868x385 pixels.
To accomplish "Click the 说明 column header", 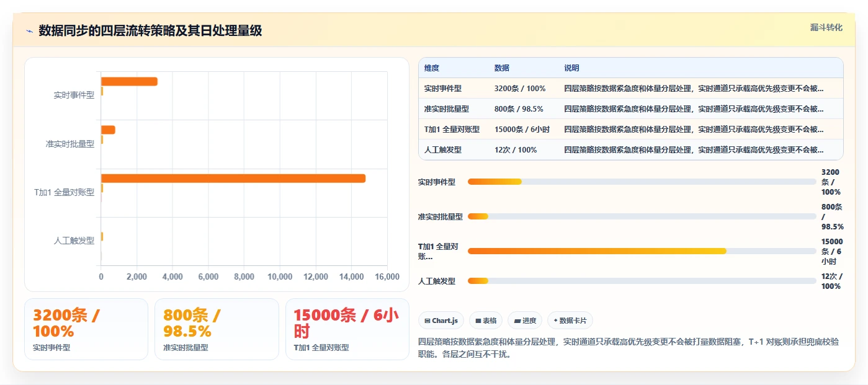I will [571, 68].
